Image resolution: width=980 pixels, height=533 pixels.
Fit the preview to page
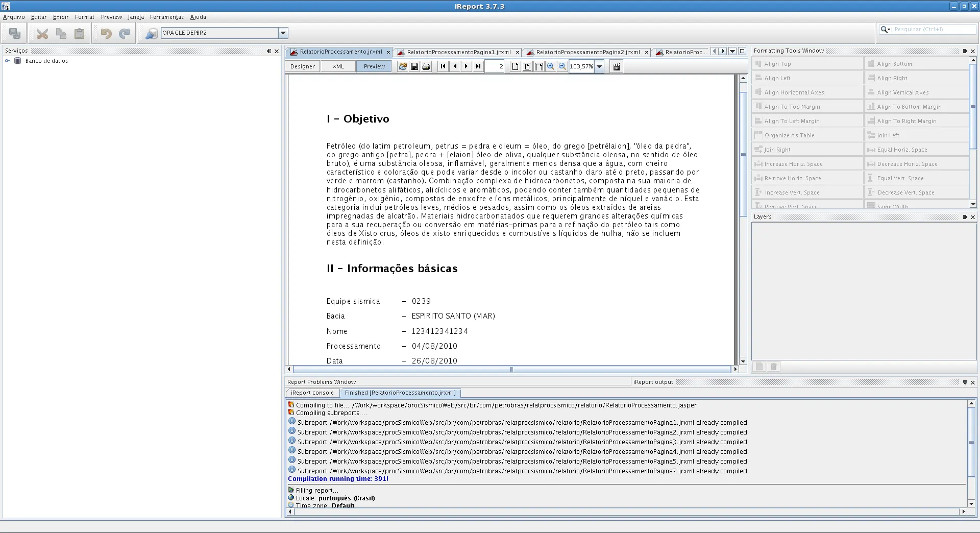coord(527,66)
